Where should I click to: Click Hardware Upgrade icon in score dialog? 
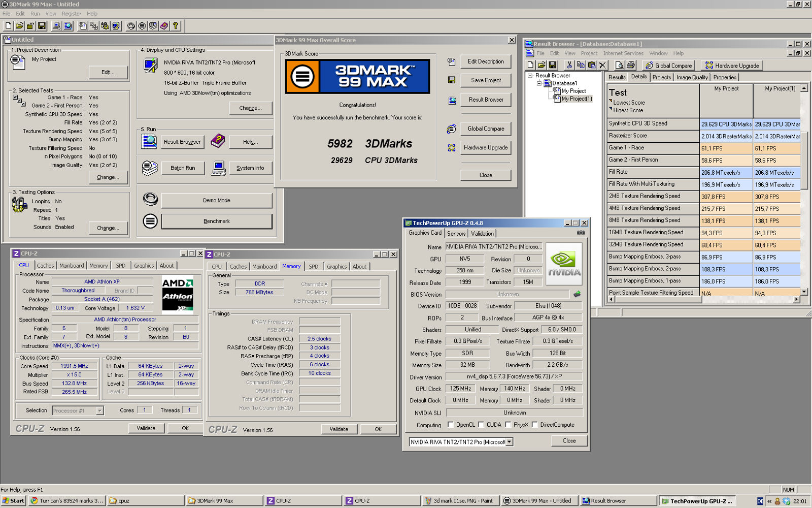(452, 148)
